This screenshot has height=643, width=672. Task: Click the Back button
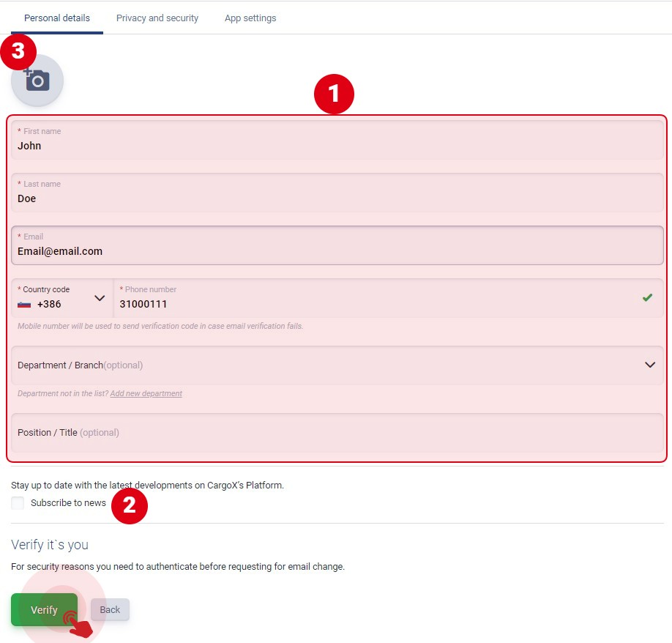(110, 609)
